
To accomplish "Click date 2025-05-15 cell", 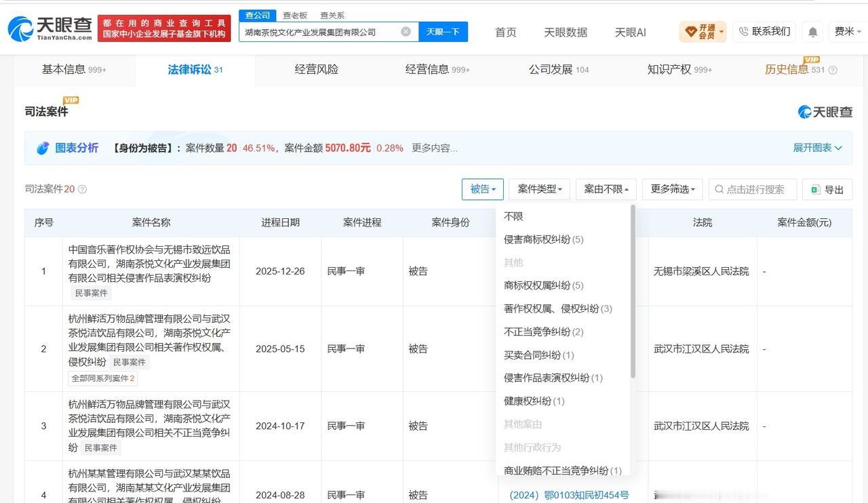I will pyautogui.click(x=280, y=348).
